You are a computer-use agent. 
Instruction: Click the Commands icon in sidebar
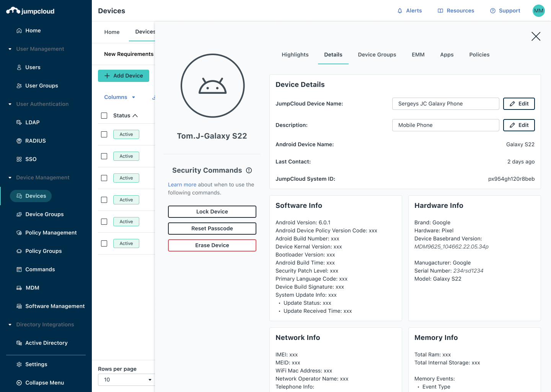point(19,269)
